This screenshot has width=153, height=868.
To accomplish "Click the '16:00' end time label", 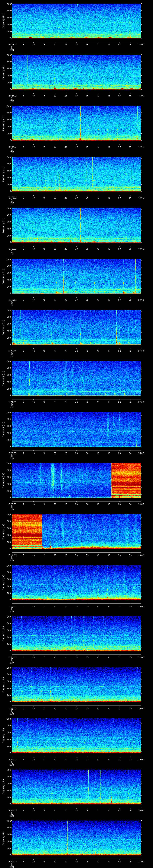I will 141,96.
